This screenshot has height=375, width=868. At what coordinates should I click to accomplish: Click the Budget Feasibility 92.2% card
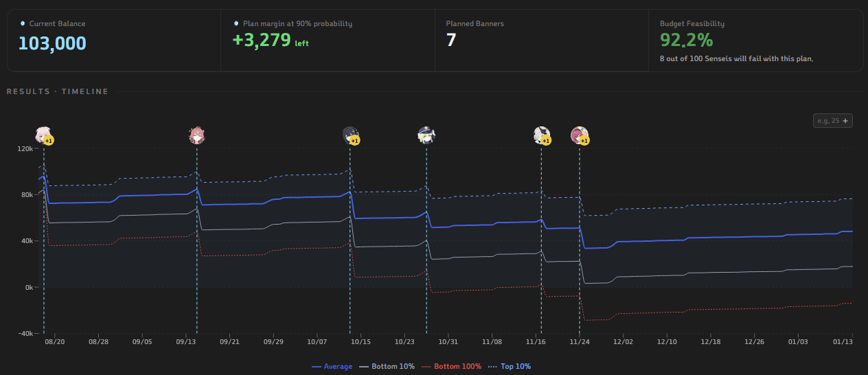pyautogui.click(x=755, y=40)
